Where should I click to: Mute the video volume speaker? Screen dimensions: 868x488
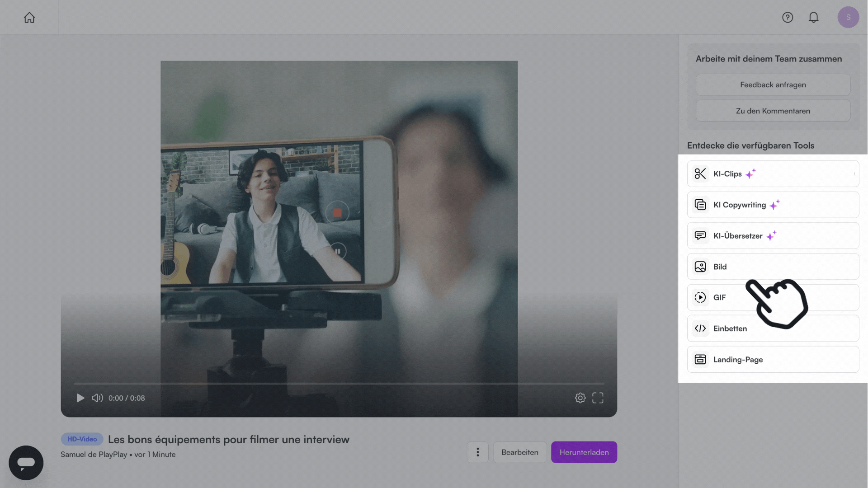pyautogui.click(x=97, y=398)
